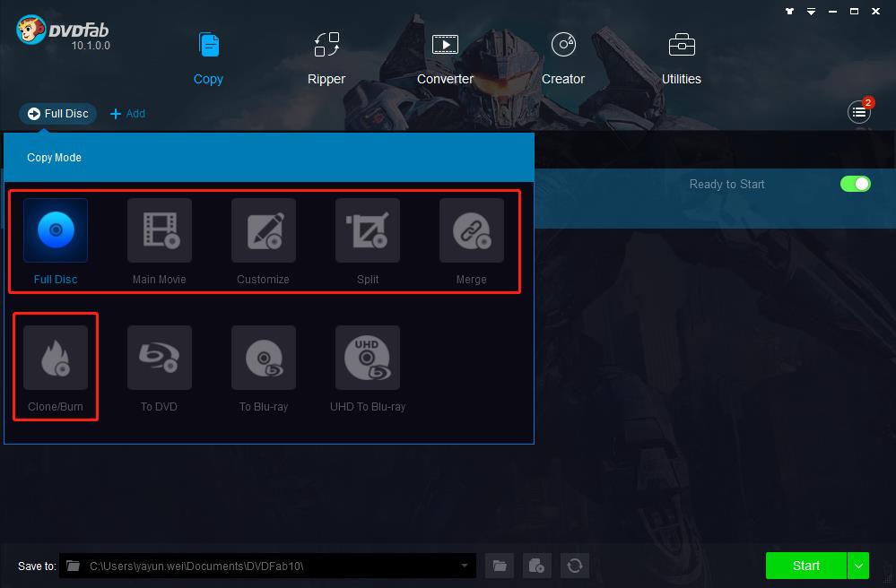Viewport: 896px width, 588px height.
Task: Choose the To Blu-ray mode
Action: [264, 358]
